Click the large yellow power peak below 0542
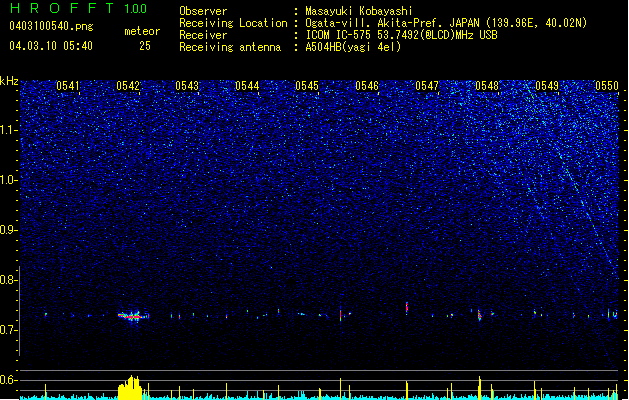The image size is (629, 400). (x=130, y=388)
